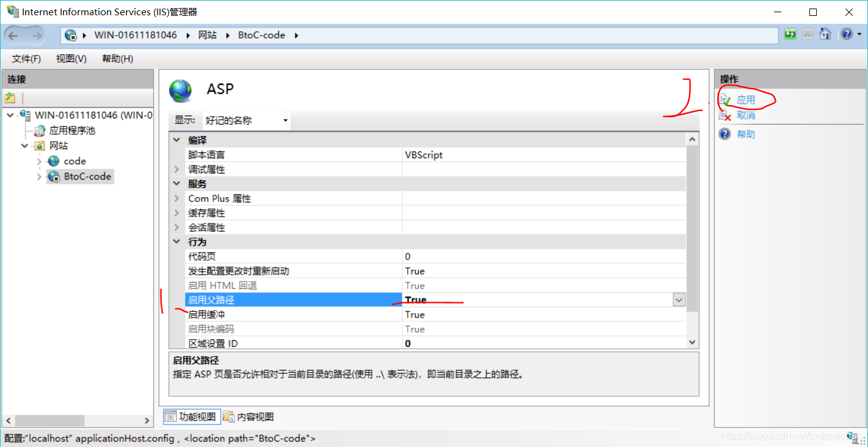Click the globe icon in the address bar

click(71, 35)
